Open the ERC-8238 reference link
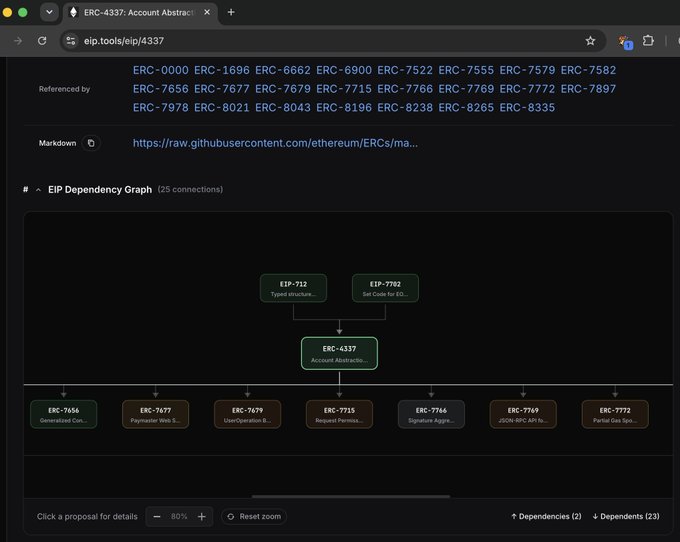 pos(405,108)
